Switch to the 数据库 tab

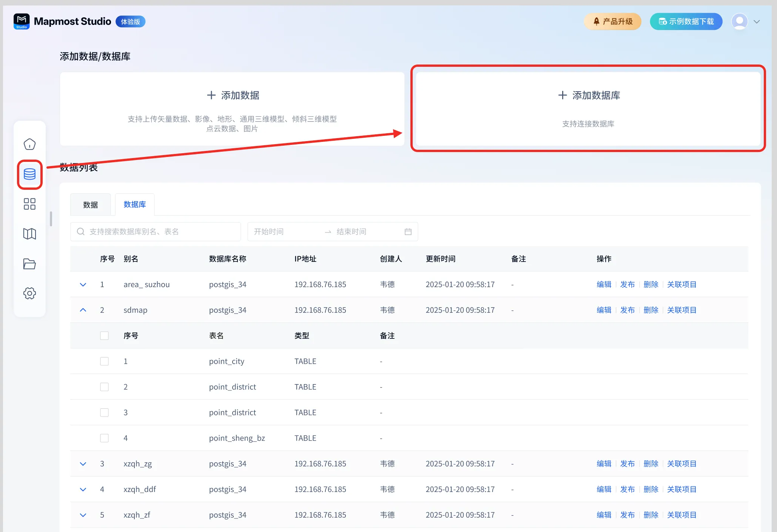click(x=135, y=204)
